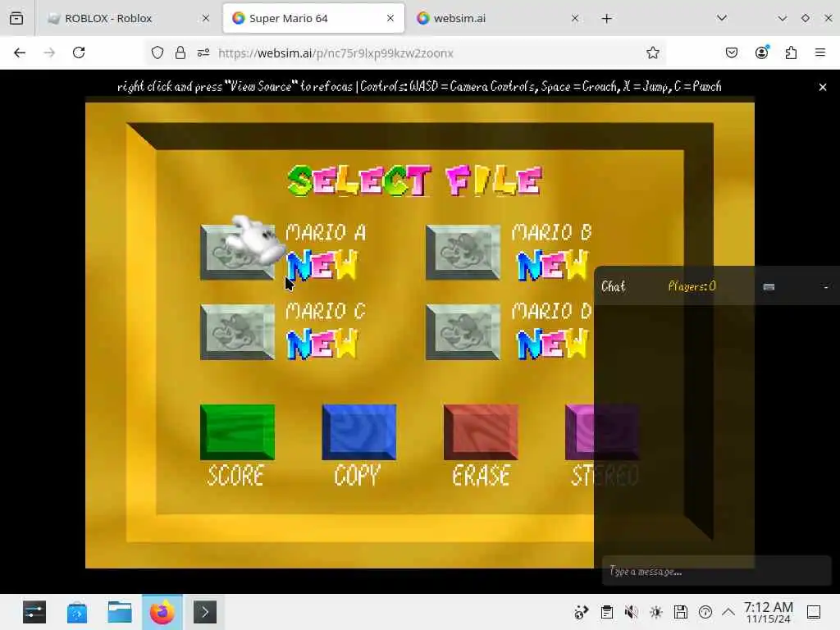Click the blue Copy block
Image resolution: width=840 pixels, height=630 pixels.
[x=359, y=431]
